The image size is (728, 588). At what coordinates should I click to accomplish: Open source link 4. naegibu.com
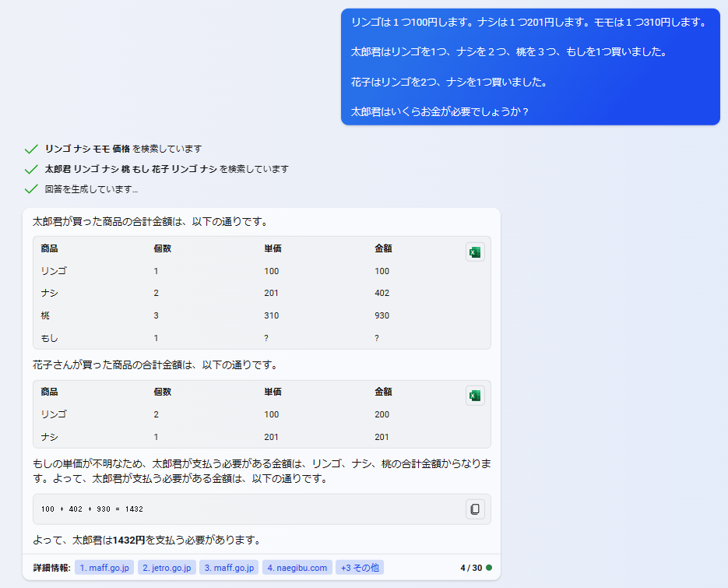pos(297,568)
